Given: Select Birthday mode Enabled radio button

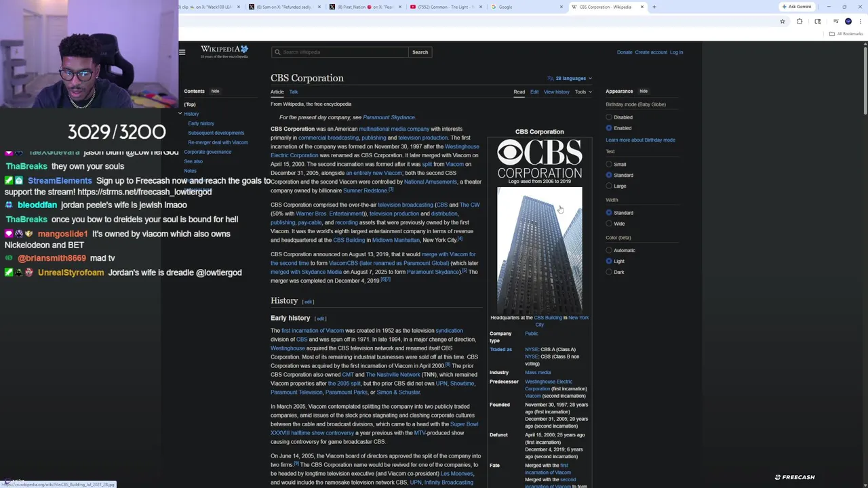Looking at the screenshot, I should 609,128.
